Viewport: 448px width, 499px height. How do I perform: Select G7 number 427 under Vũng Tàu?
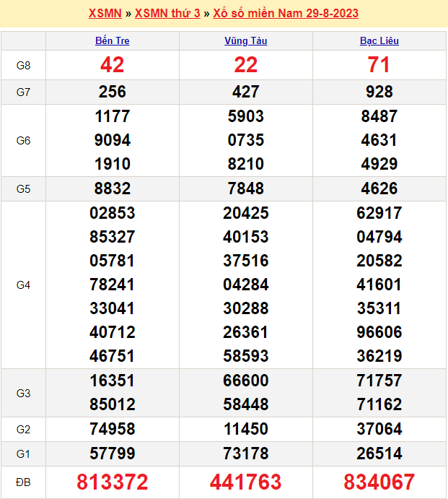tap(246, 92)
